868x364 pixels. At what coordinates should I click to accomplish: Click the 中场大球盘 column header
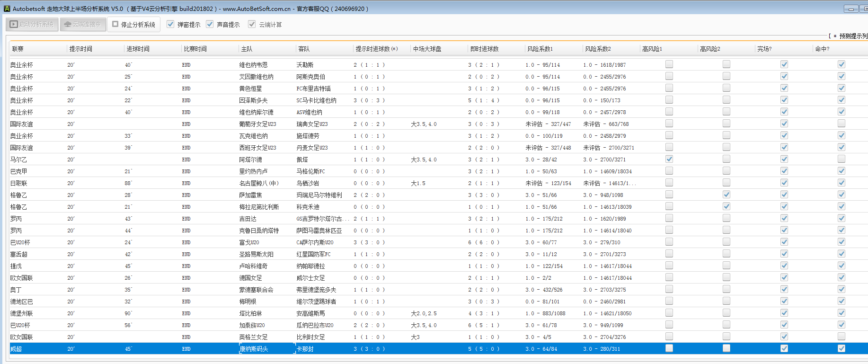pyautogui.click(x=427, y=49)
